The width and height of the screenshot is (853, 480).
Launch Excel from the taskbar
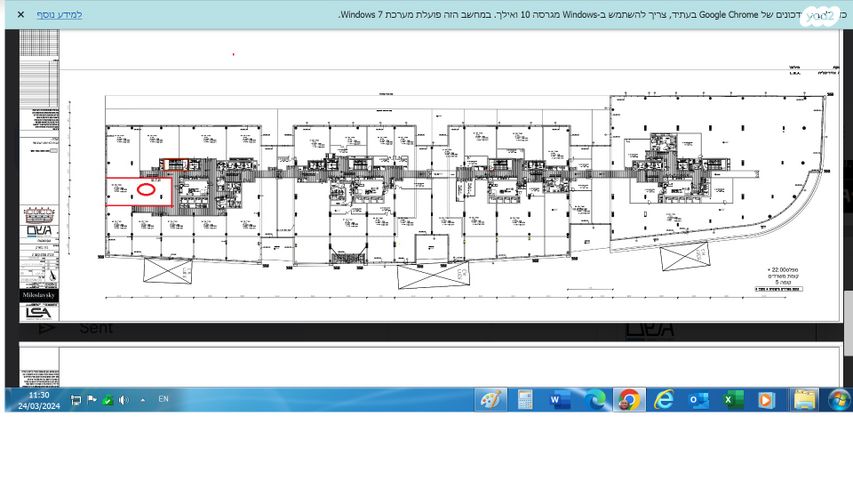point(733,400)
